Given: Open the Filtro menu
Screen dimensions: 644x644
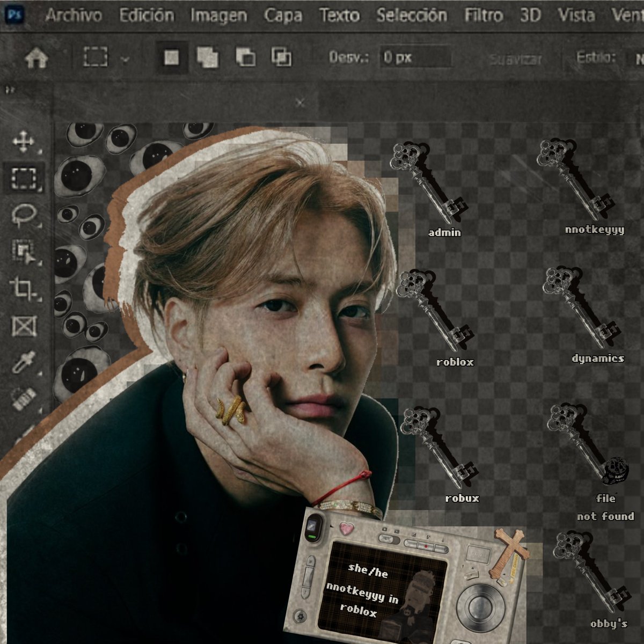Looking at the screenshot, I should click(x=484, y=15).
